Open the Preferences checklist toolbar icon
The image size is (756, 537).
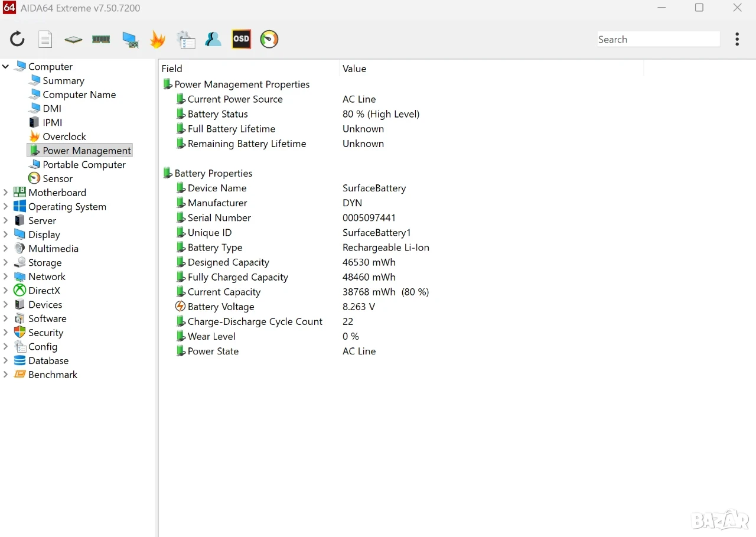186,40
